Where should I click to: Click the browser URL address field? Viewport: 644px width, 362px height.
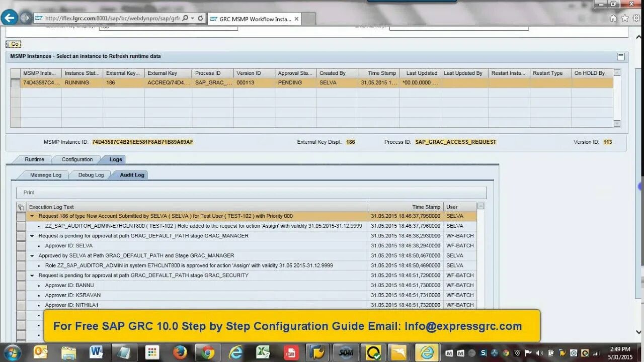(x=112, y=18)
